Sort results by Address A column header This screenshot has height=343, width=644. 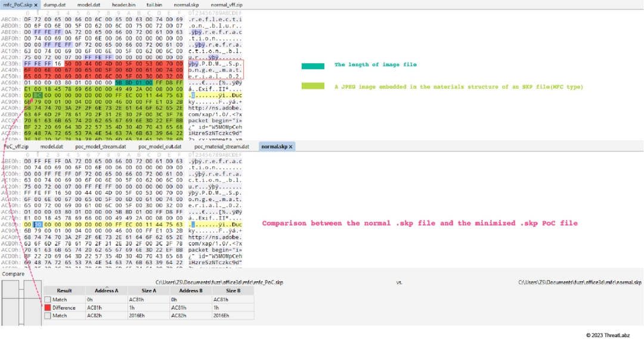(x=107, y=291)
